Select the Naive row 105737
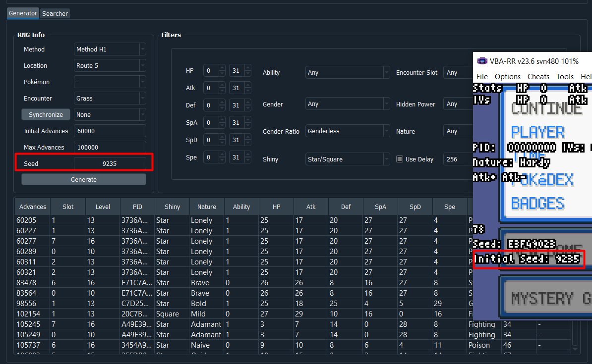 (293, 345)
